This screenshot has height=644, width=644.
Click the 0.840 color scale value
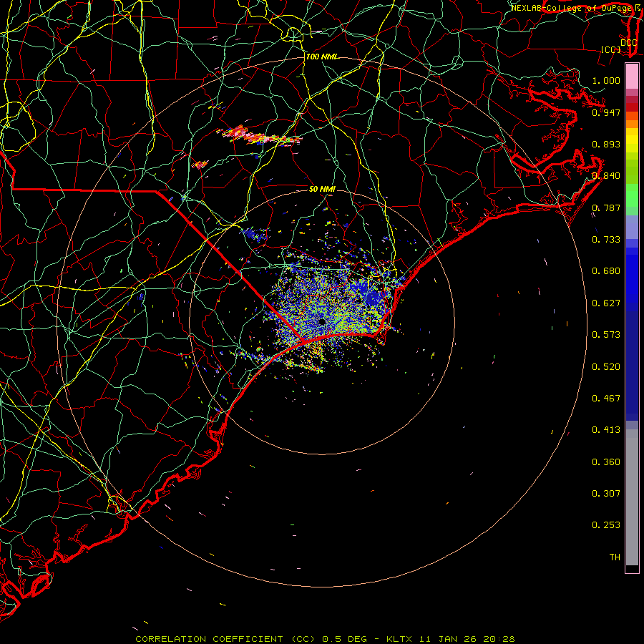coord(606,176)
